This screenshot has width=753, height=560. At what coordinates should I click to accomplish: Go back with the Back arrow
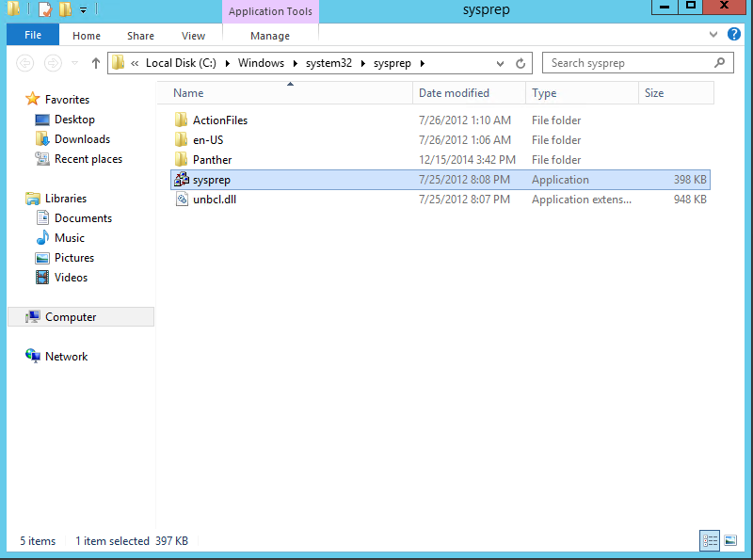(25, 63)
